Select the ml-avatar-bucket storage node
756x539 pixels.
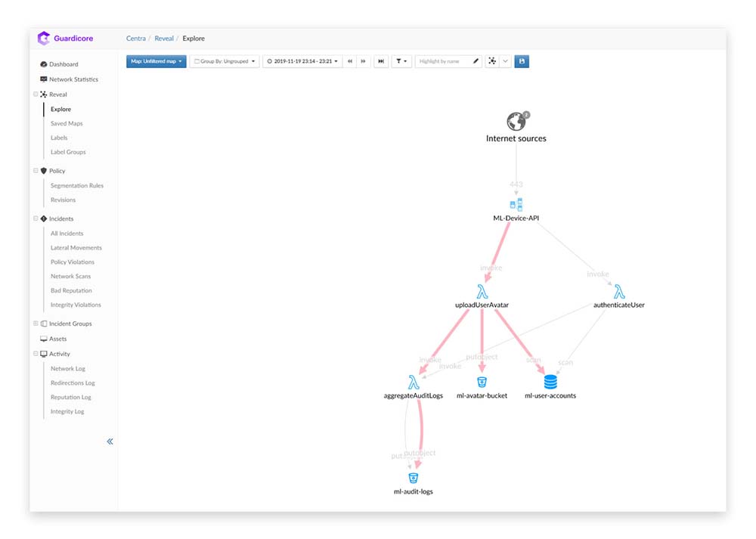click(x=482, y=383)
